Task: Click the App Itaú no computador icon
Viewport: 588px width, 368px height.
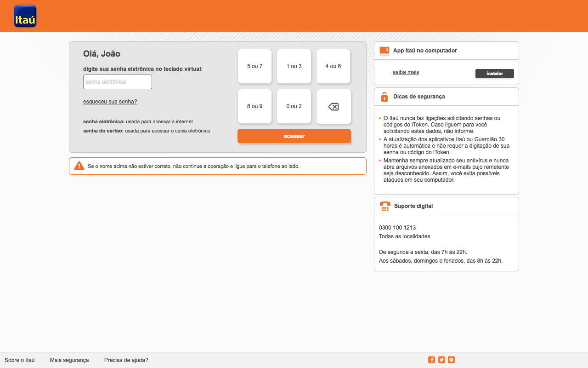Action: coord(384,51)
